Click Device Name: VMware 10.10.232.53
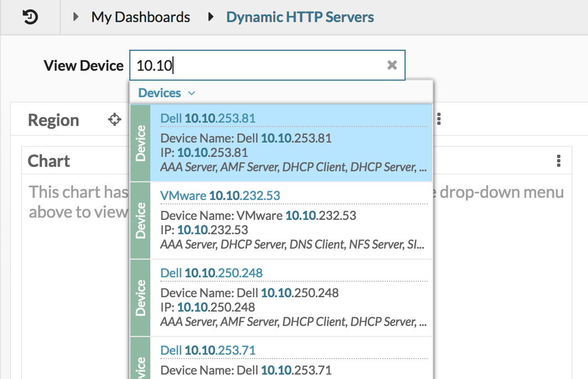 (259, 215)
